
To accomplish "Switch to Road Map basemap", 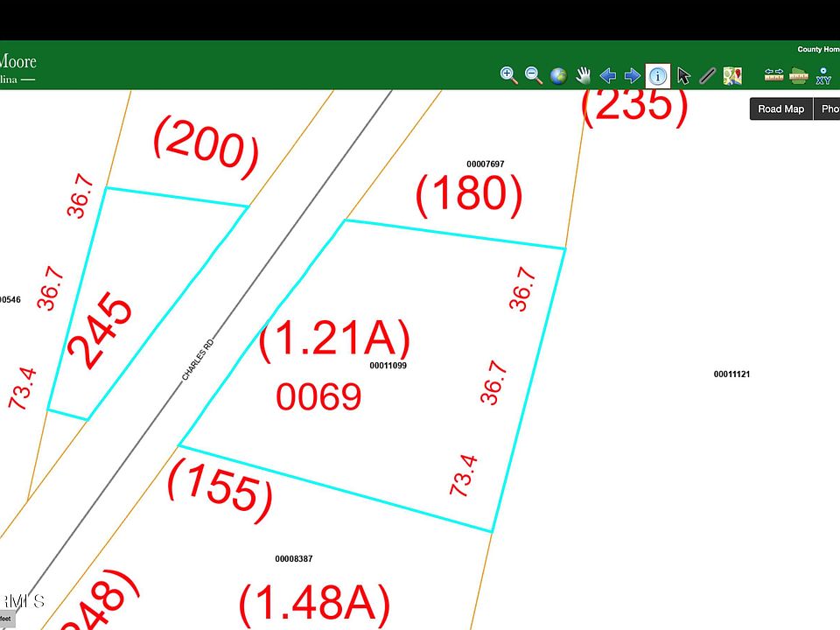I will click(x=780, y=108).
